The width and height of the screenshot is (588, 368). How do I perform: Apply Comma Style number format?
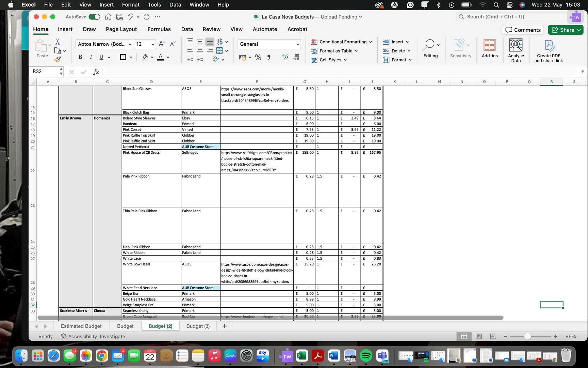click(269, 57)
